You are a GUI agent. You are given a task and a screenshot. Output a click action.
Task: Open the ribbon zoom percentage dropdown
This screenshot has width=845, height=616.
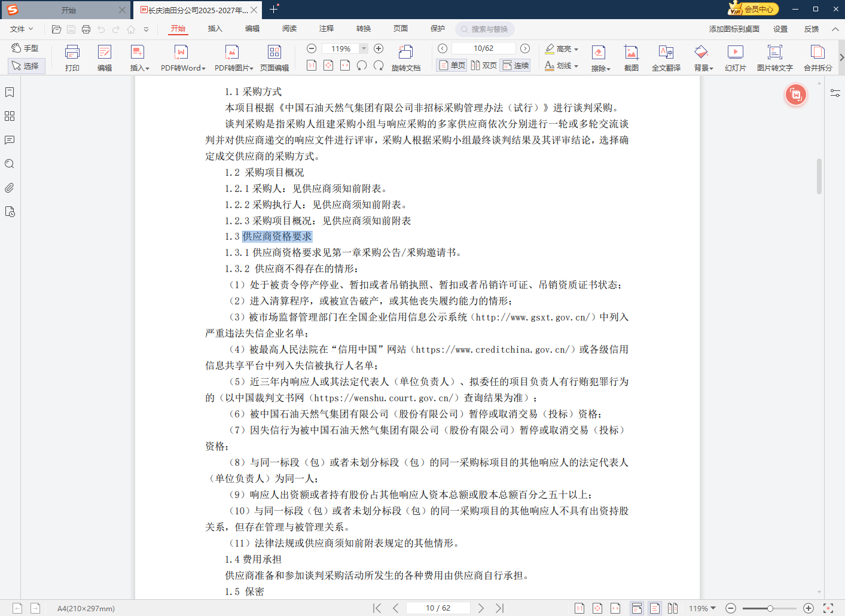point(364,48)
